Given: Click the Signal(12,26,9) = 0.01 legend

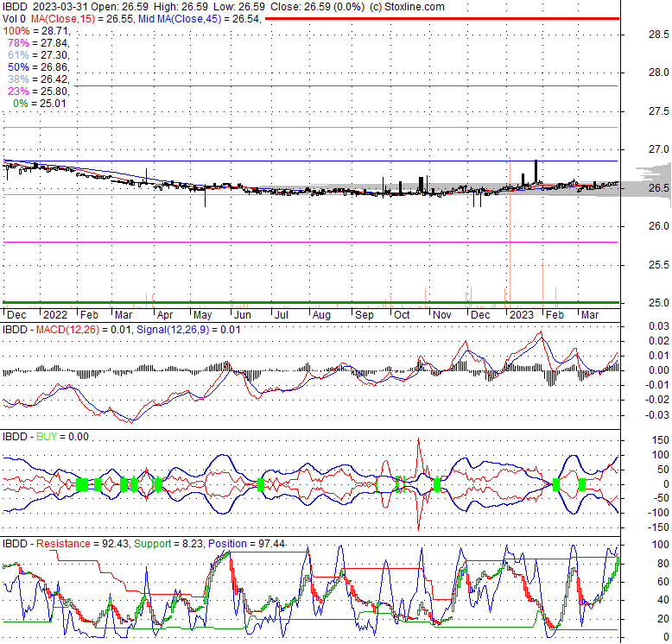Looking at the screenshot, I should (x=188, y=330).
